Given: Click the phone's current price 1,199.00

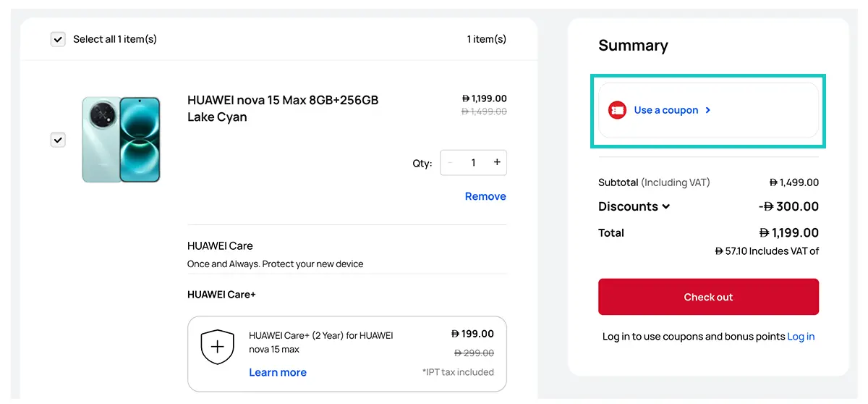Looking at the screenshot, I should tap(484, 98).
